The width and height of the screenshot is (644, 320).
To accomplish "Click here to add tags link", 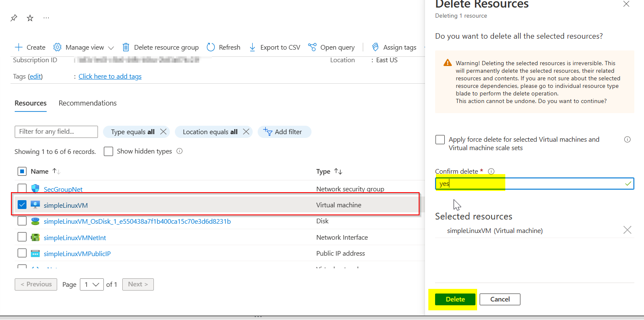I will (110, 76).
